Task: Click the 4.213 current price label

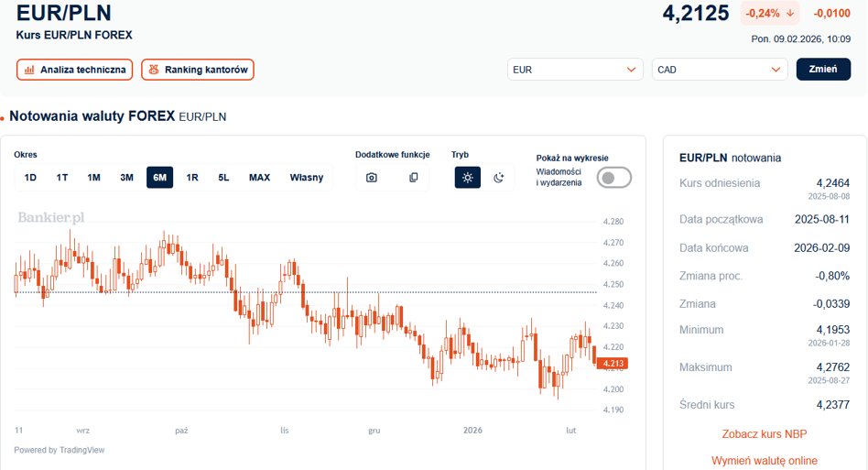Action: click(613, 364)
